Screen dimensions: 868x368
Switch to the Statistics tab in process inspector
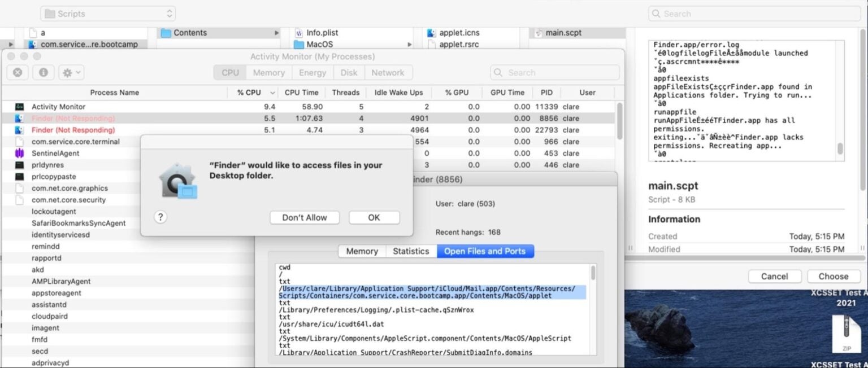point(411,251)
